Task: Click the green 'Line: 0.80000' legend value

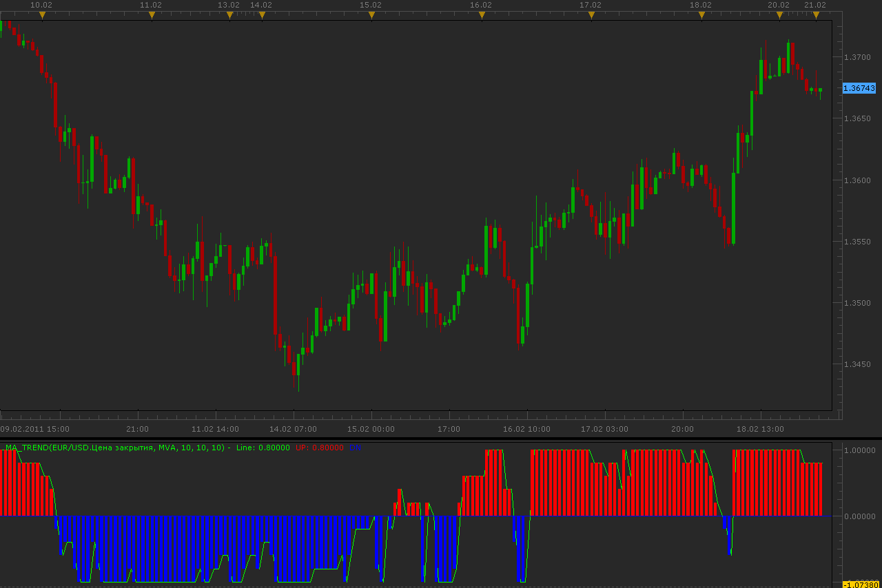Action: tap(263, 448)
